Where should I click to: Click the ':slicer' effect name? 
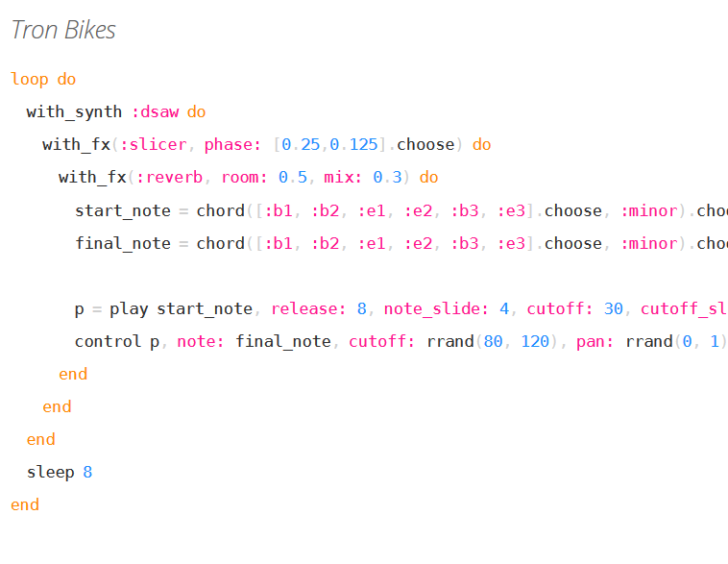[x=154, y=144]
